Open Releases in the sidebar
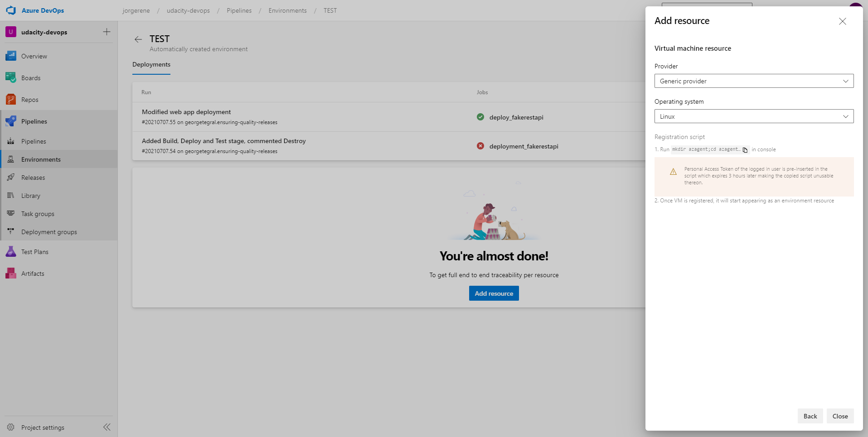Image resolution: width=868 pixels, height=437 pixels. point(59,178)
